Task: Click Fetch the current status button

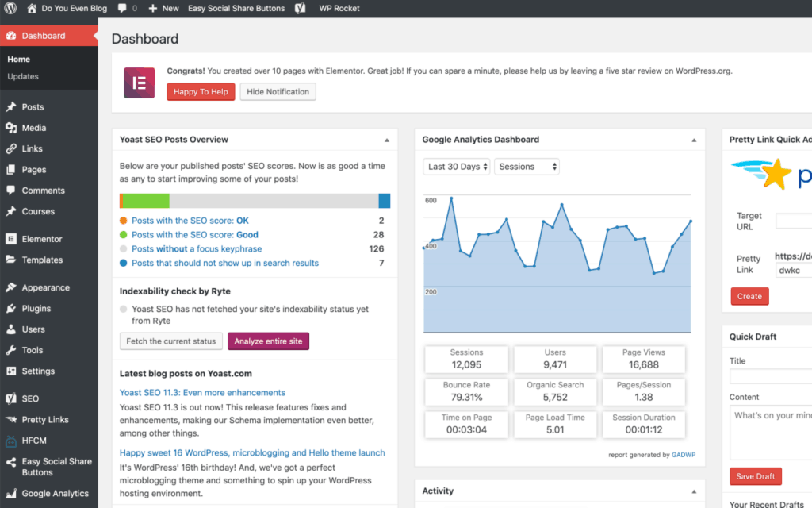Action: click(x=171, y=341)
